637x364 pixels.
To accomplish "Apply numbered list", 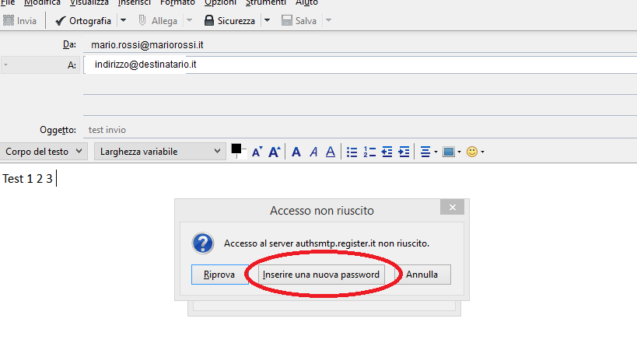I will pyautogui.click(x=369, y=152).
